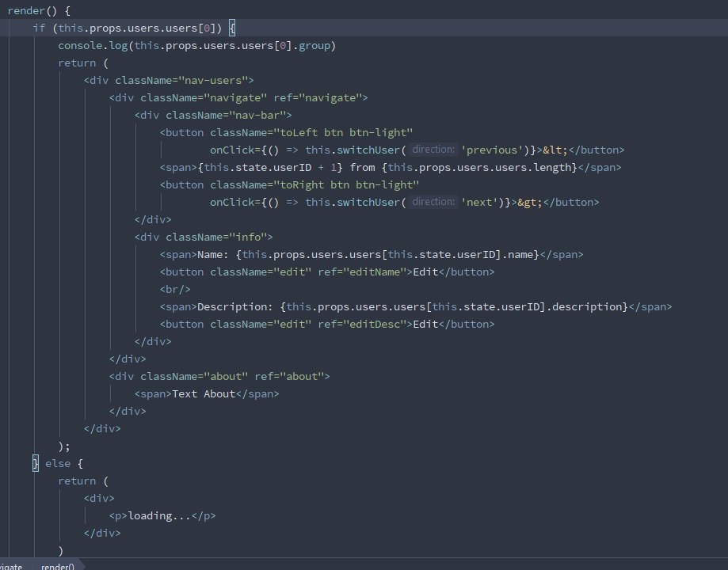Click the "toLeft btn btn-light" class string

[x=343, y=133]
